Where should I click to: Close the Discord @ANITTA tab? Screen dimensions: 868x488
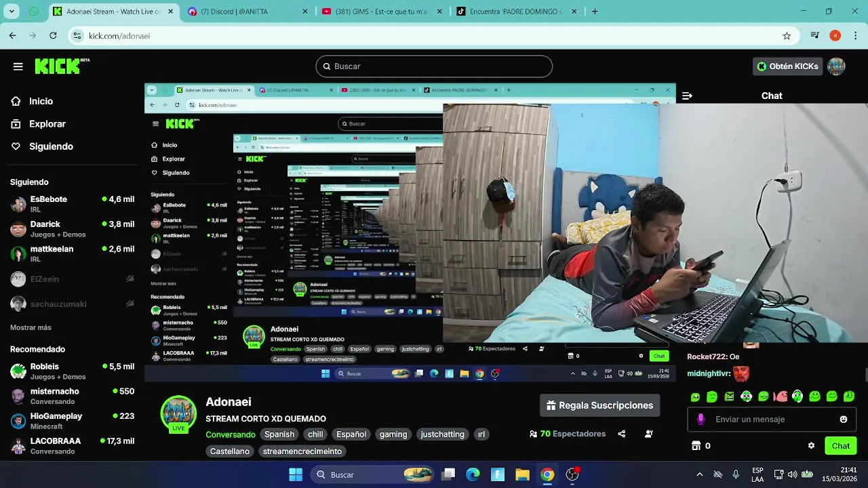(305, 12)
